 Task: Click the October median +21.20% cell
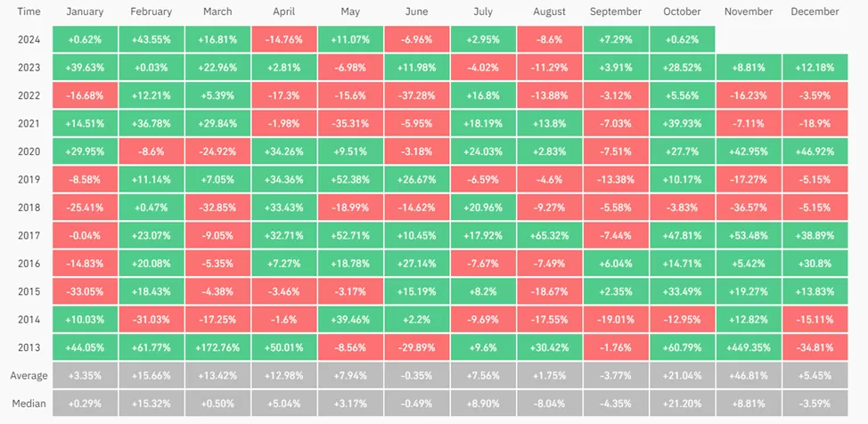point(682,404)
